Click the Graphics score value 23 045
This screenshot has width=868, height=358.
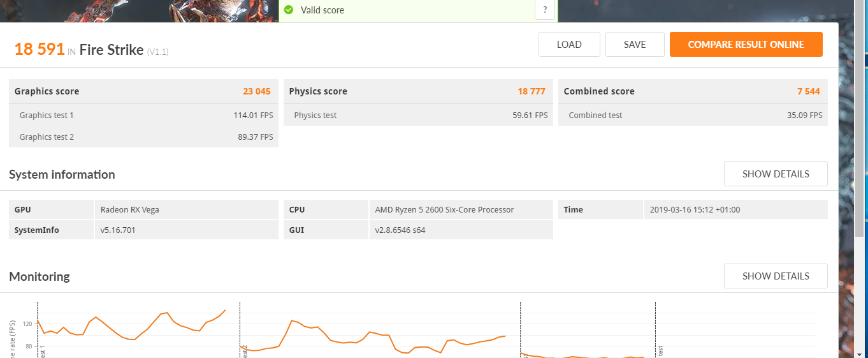[257, 91]
